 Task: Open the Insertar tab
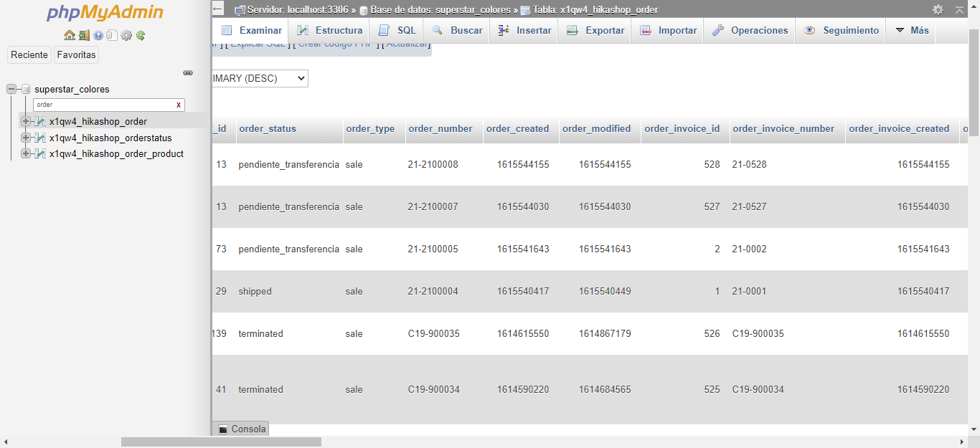(524, 30)
